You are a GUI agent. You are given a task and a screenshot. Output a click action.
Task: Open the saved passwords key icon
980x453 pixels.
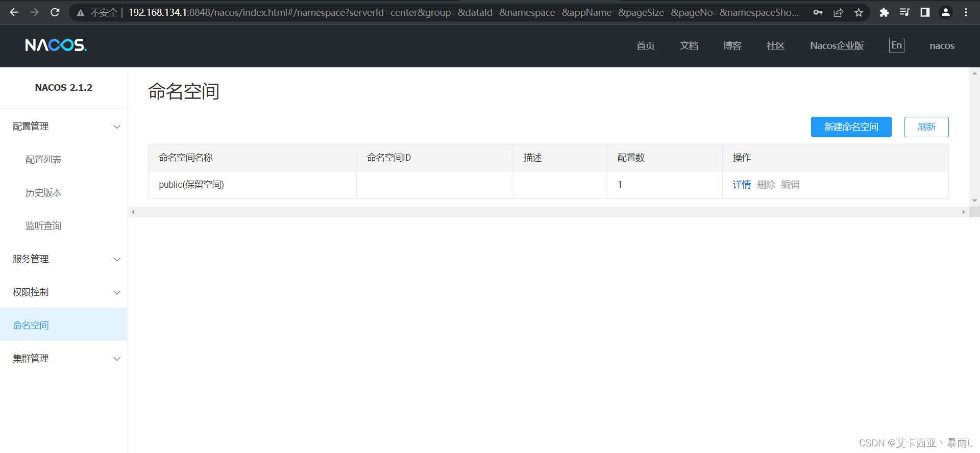tap(818, 12)
